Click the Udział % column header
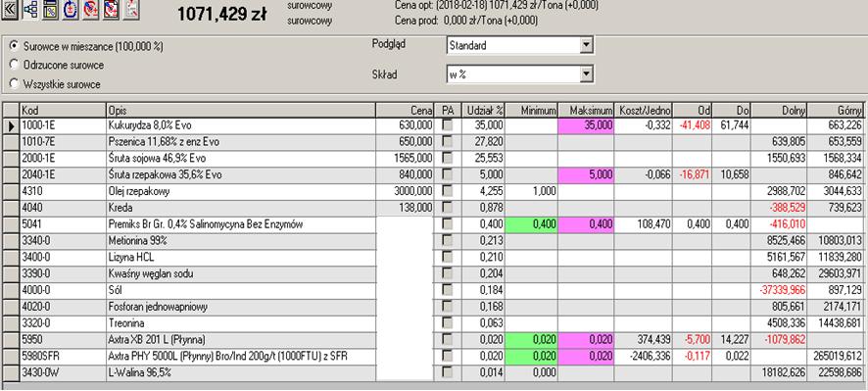The image size is (868, 391). (483, 110)
